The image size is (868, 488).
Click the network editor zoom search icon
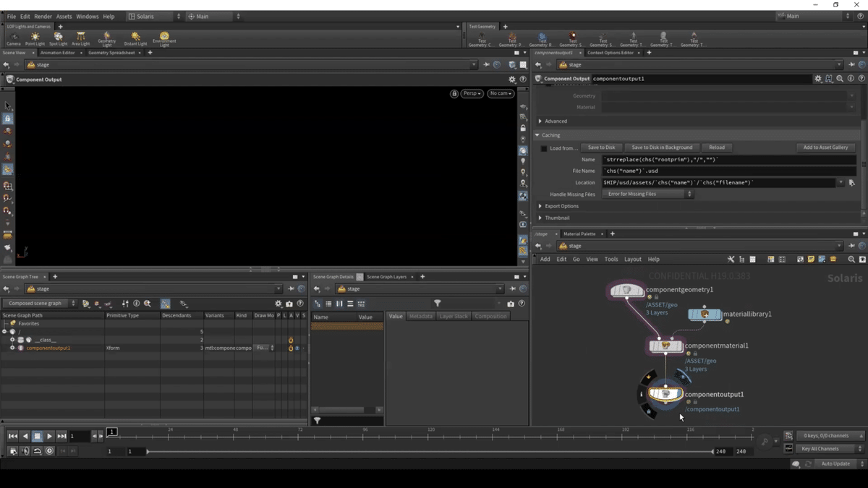click(x=851, y=259)
